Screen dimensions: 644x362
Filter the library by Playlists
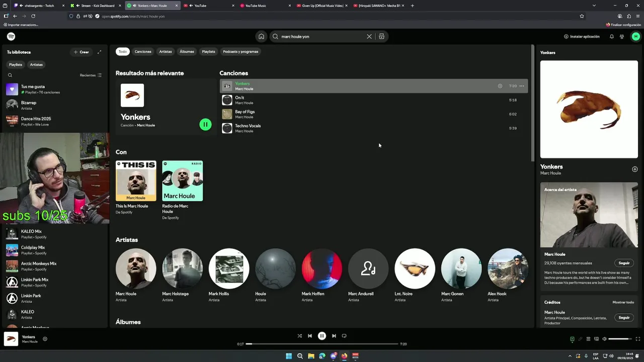[x=16, y=64]
